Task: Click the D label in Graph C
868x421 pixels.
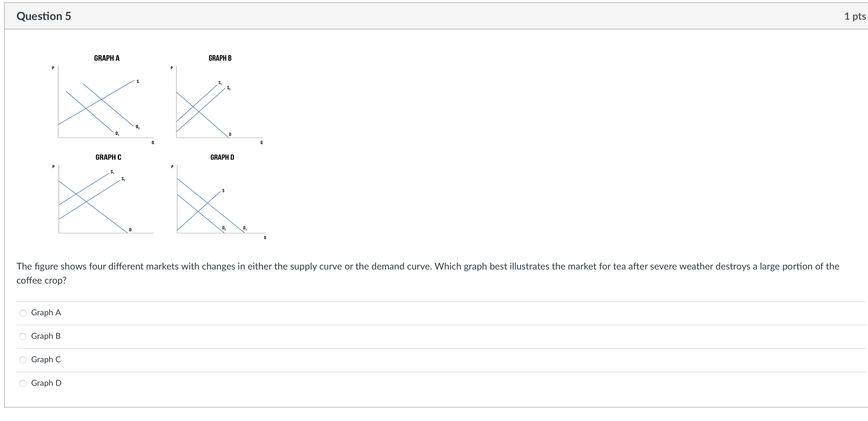Action: click(x=130, y=230)
